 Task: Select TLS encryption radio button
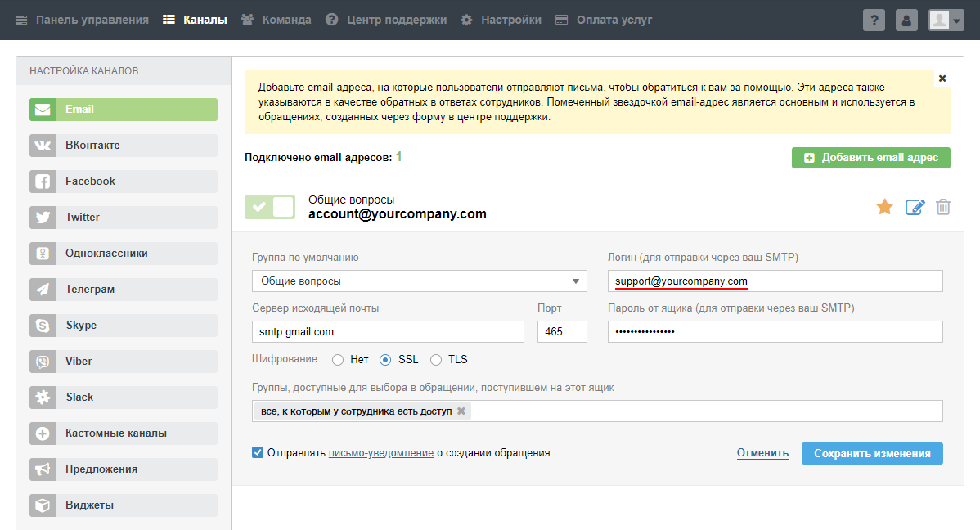point(436,360)
